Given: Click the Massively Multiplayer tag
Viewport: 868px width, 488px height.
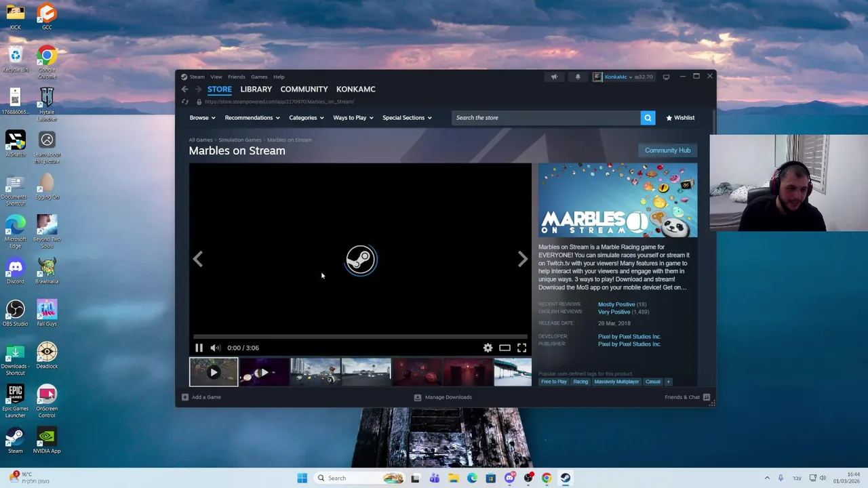Looking at the screenshot, I should pyautogui.click(x=616, y=382).
